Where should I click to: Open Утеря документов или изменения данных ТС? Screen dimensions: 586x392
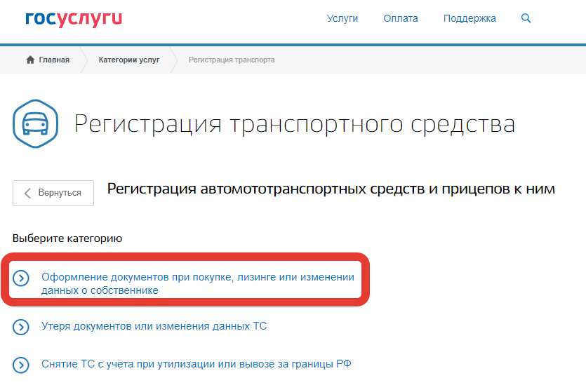click(x=154, y=326)
